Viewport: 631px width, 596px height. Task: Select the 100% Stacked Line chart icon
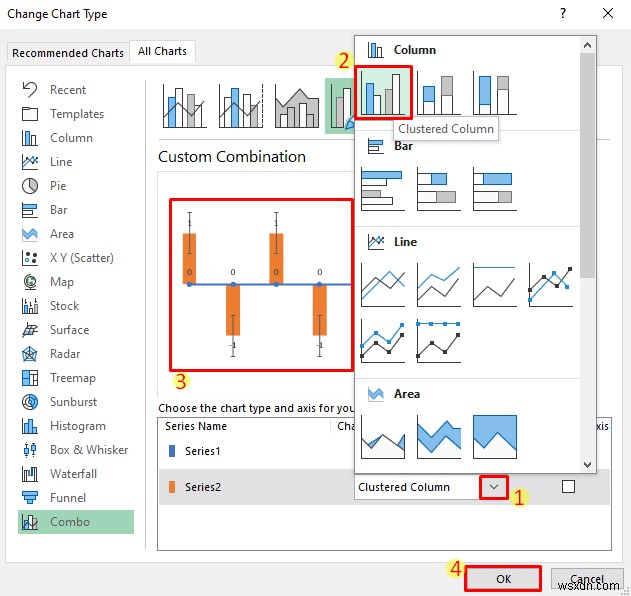point(495,285)
